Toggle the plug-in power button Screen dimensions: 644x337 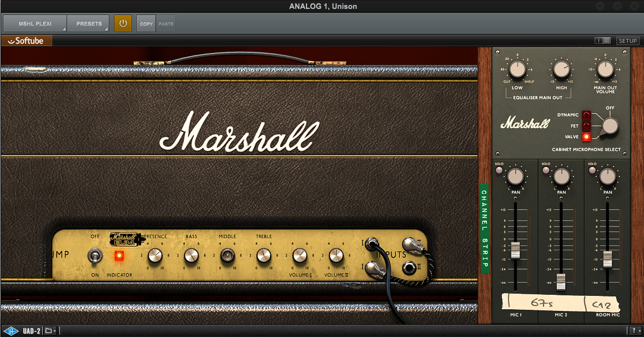[123, 23]
